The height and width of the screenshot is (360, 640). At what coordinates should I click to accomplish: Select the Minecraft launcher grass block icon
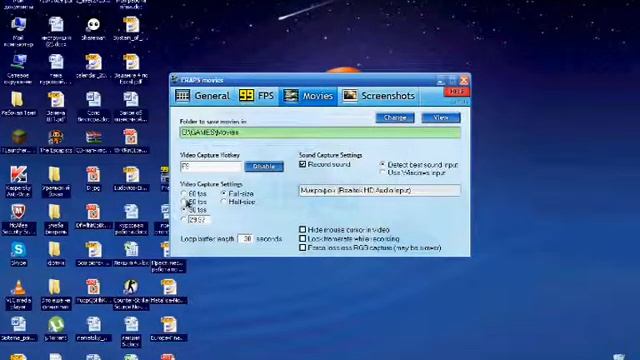tap(19, 138)
